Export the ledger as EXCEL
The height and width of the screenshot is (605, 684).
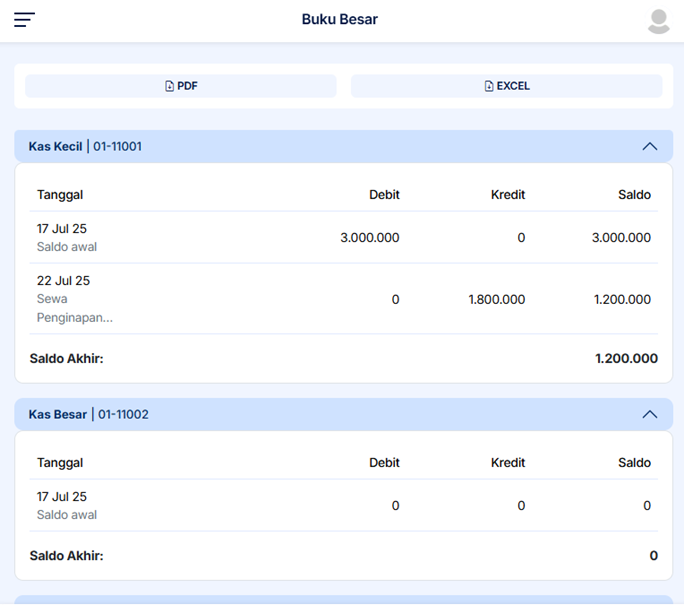tap(506, 86)
